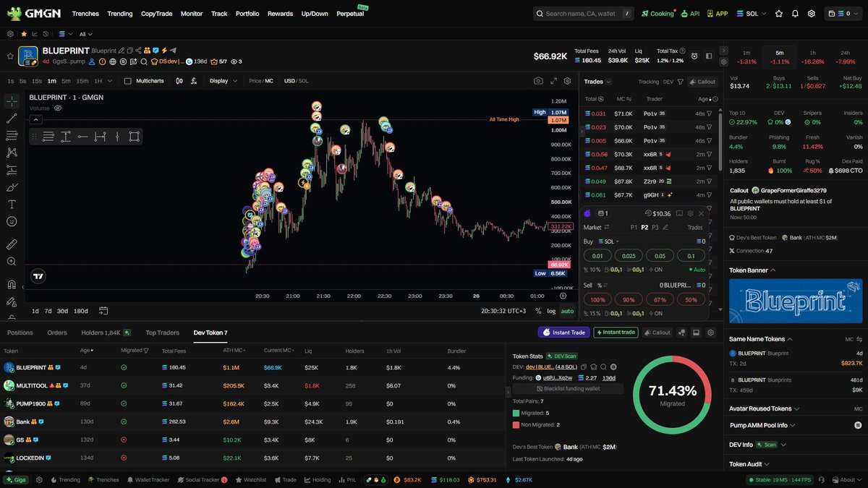This screenshot has height=488, width=868.
Task: Switch to the Top Traders tab
Action: pos(163,333)
